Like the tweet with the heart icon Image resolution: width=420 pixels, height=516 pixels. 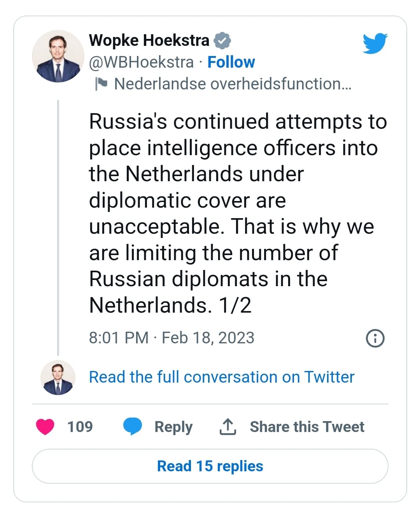pos(45,427)
